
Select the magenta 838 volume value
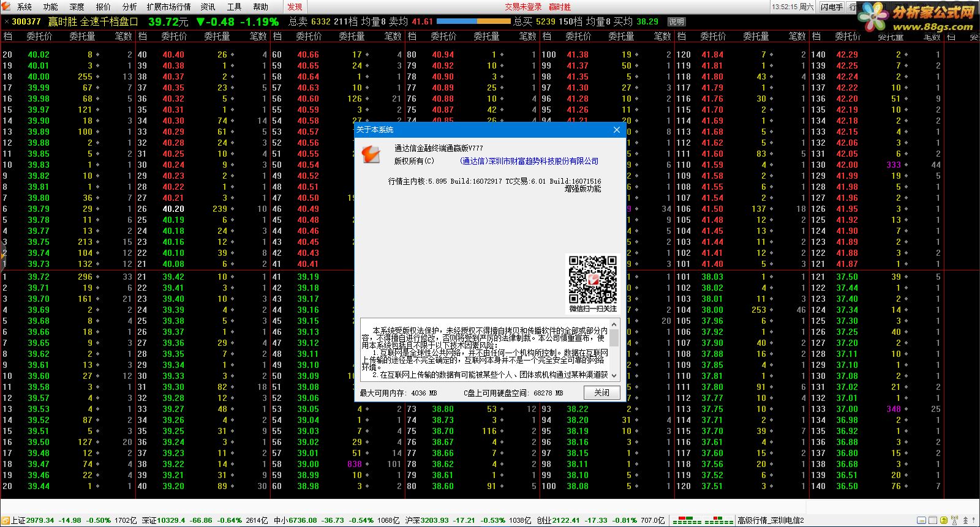355,464
